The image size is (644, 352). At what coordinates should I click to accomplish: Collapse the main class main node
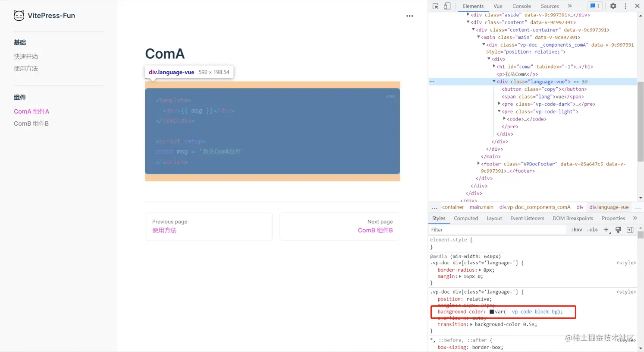pyautogui.click(x=479, y=37)
